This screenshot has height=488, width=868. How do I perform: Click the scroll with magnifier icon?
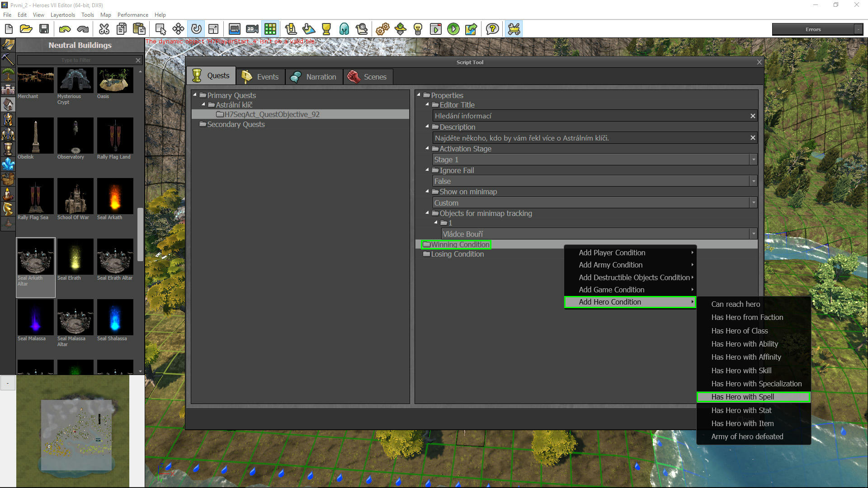[x=362, y=29]
